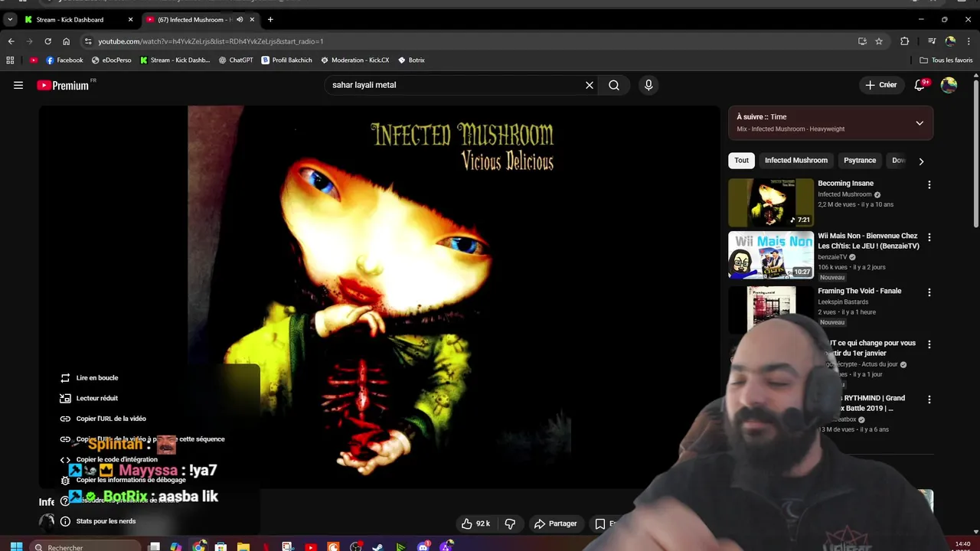Open the apps grid in bookmarks bar
Viewport: 980px width, 551px height.
coord(10,60)
